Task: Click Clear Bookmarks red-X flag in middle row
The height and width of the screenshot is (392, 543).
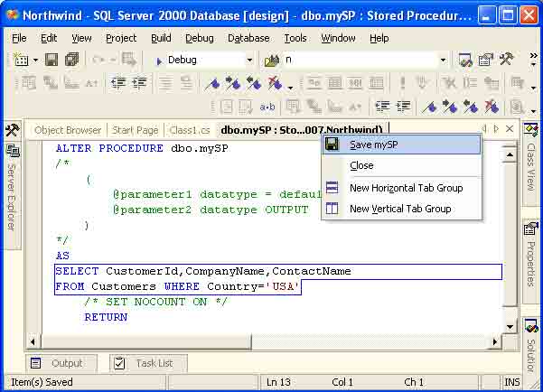Action: [275, 83]
